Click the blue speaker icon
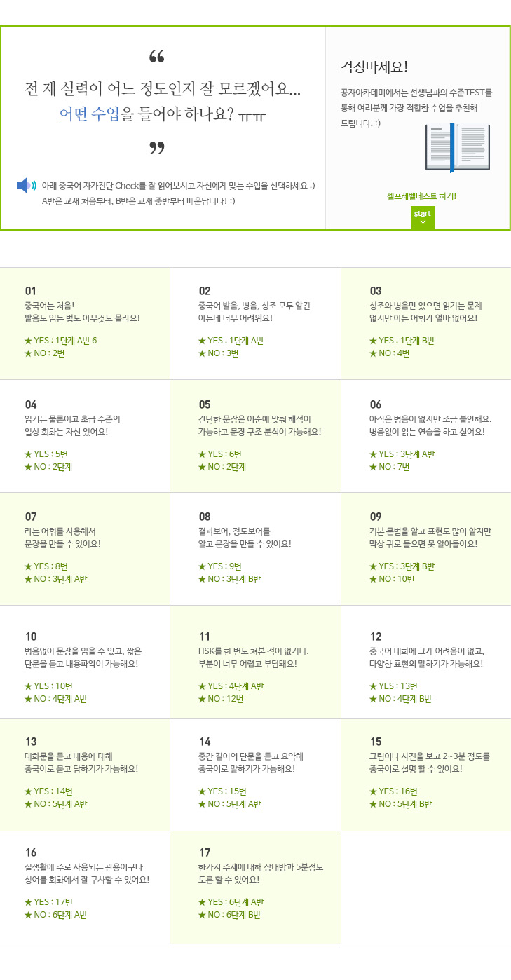Image resolution: width=511 pixels, height=980 pixels. (x=26, y=186)
